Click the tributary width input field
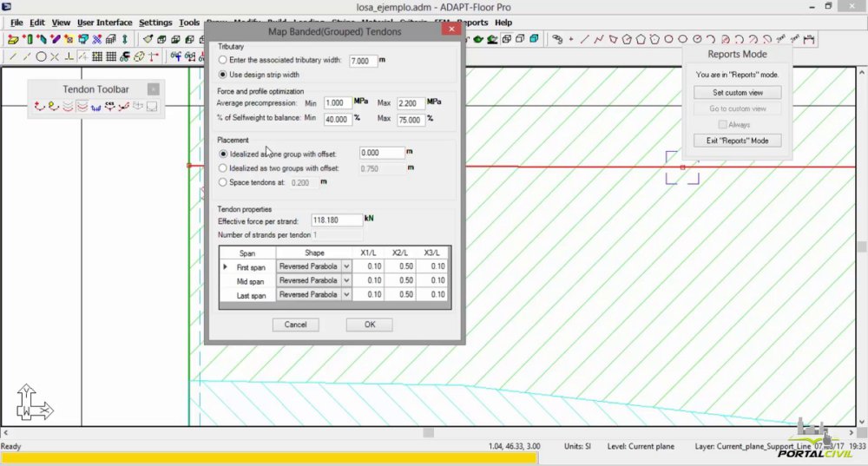The width and height of the screenshot is (868, 466). click(x=363, y=61)
